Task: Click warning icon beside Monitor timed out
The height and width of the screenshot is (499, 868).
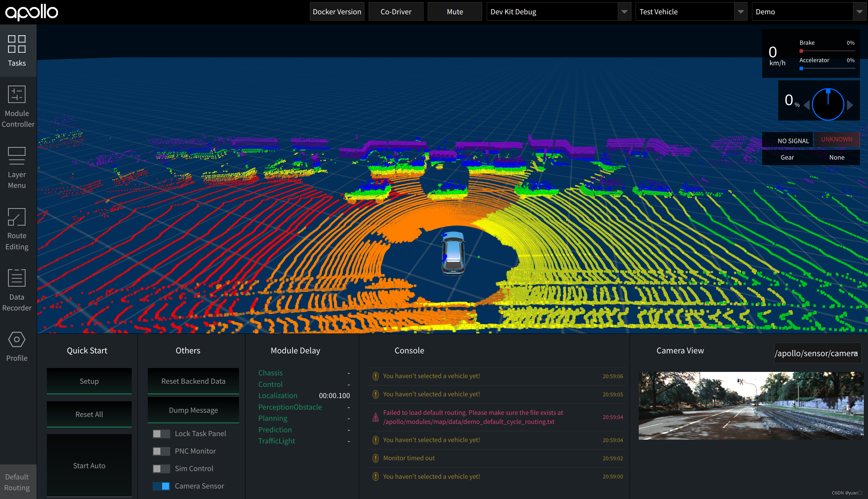Action: (x=376, y=458)
